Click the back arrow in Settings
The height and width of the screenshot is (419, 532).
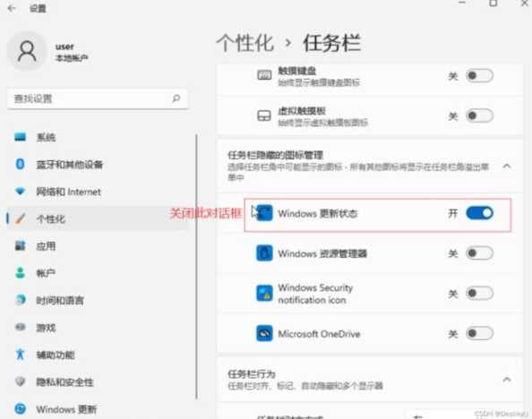(13, 8)
